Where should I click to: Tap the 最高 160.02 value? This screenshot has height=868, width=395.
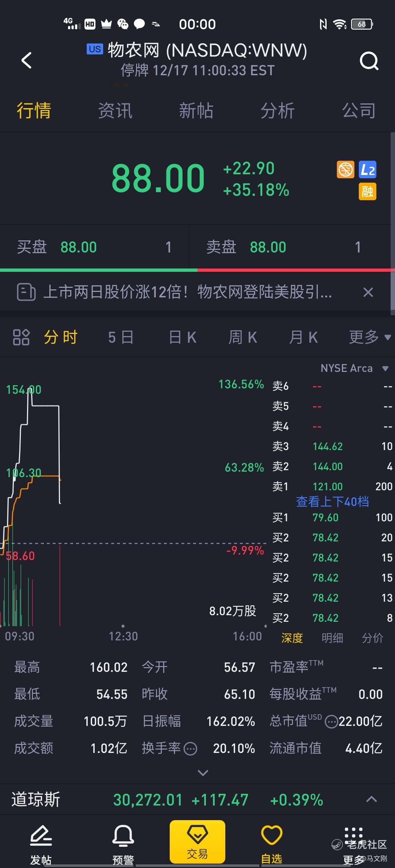pos(109,667)
